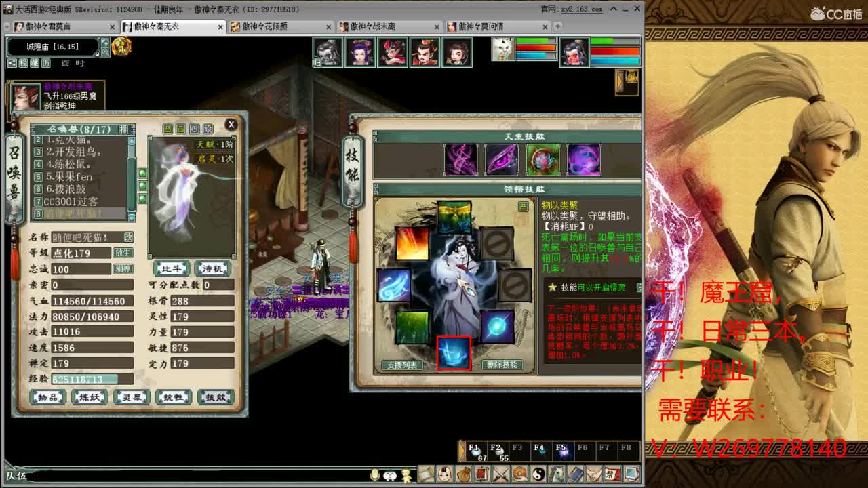
Task: Select the green-gold skill at top of wheel
Action: (x=454, y=218)
